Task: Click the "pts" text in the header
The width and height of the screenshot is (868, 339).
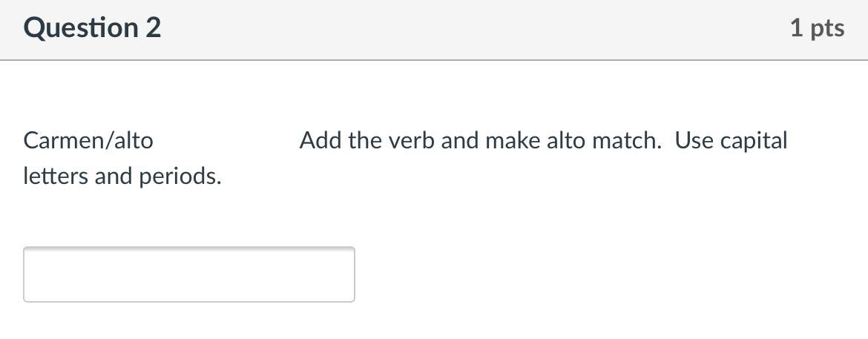Action: pos(827,28)
